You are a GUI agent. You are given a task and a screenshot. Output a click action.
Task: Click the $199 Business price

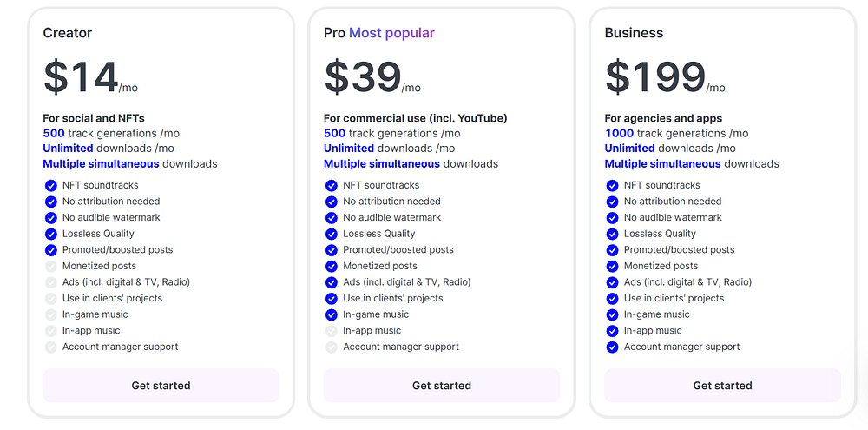coord(655,77)
